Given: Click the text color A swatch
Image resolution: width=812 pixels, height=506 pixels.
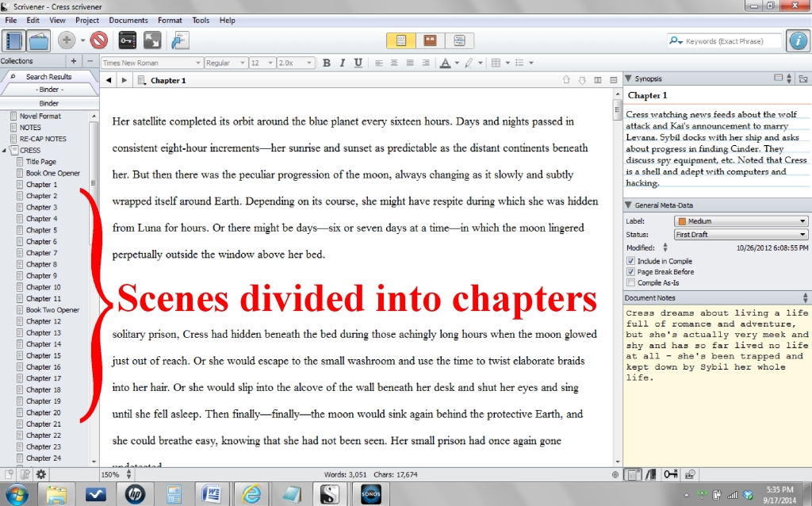Looking at the screenshot, I should tap(445, 63).
